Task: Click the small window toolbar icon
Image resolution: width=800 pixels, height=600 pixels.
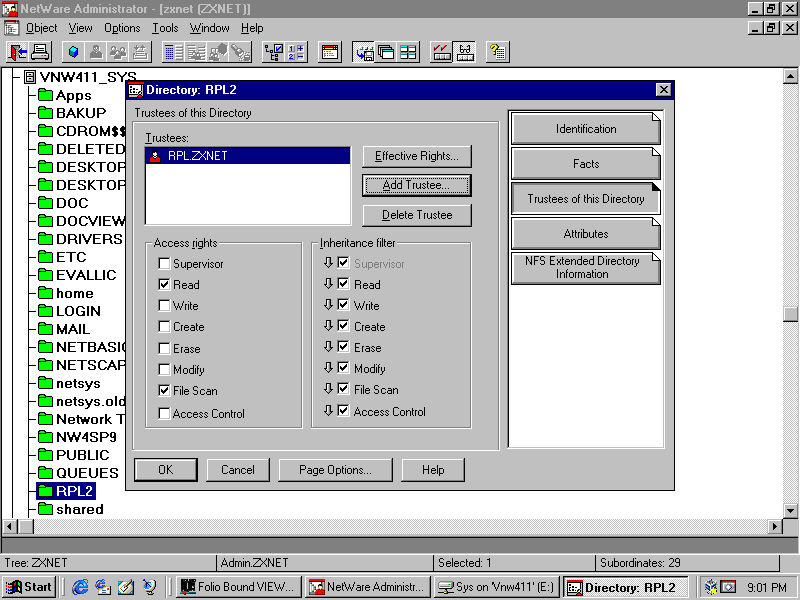Action: (x=330, y=52)
